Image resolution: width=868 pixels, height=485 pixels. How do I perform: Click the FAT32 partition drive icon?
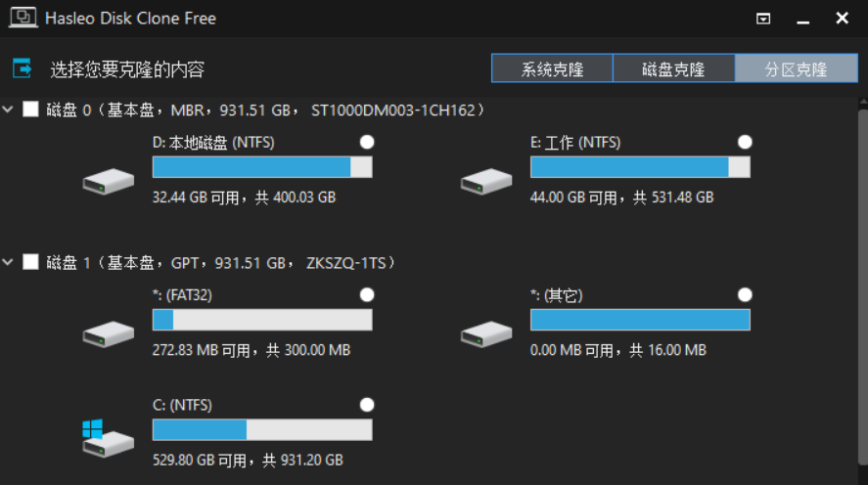(x=108, y=332)
